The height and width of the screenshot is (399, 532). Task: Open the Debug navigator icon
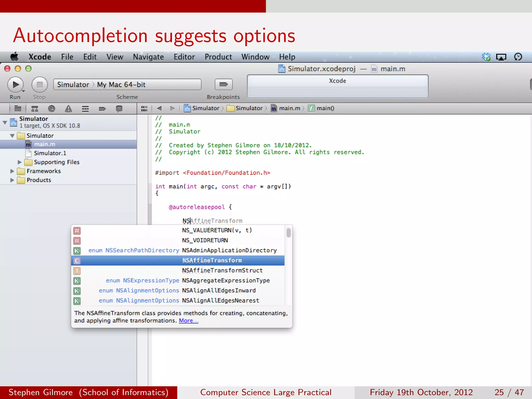(85, 109)
